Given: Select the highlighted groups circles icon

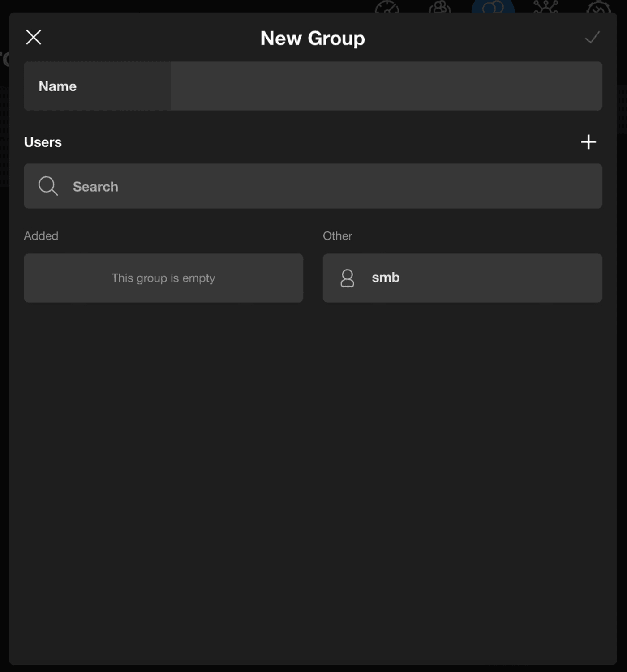Looking at the screenshot, I should point(493,7).
